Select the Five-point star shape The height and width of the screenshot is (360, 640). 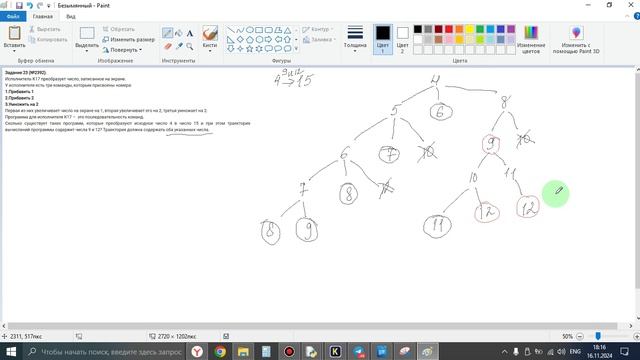249,49
